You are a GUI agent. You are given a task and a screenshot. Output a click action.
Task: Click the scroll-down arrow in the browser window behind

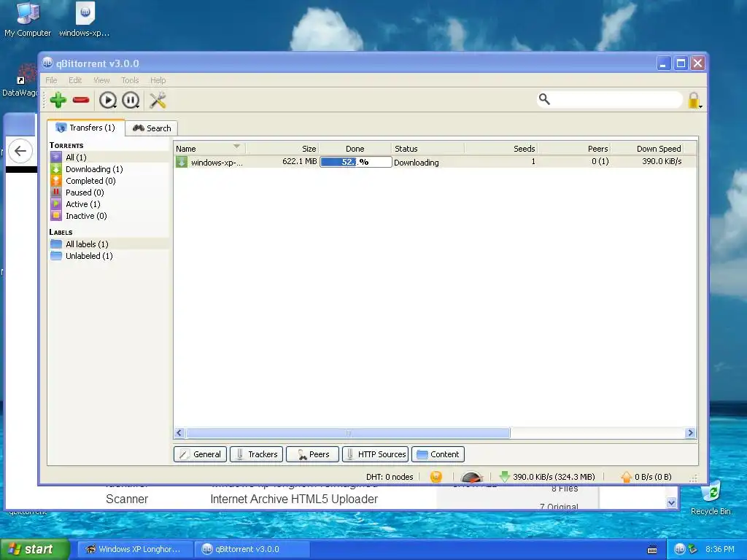pyautogui.click(x=671, y=502)
